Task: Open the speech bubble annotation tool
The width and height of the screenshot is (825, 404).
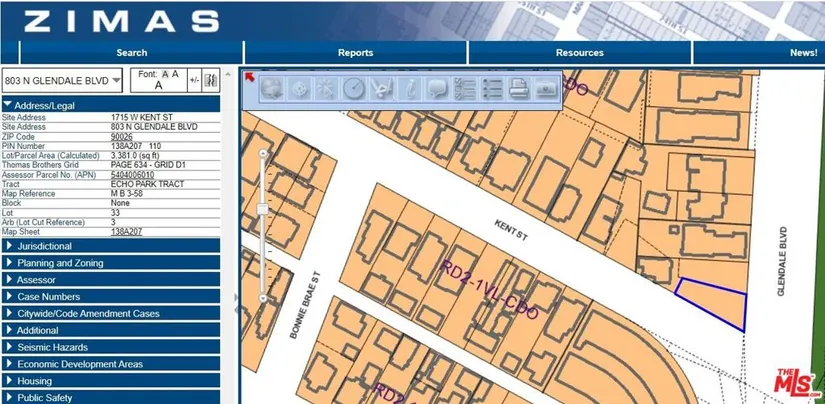Action: pyautogui.click(x=437, y=89)
